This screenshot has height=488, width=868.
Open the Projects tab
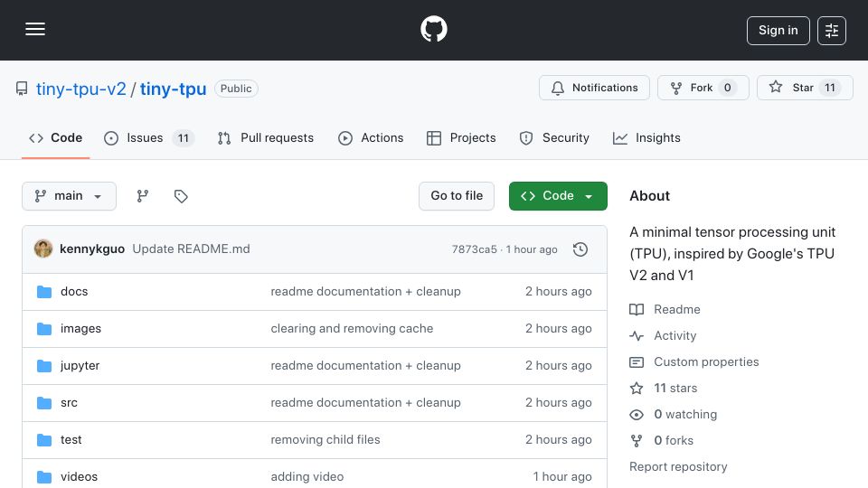tap(461, 137)
